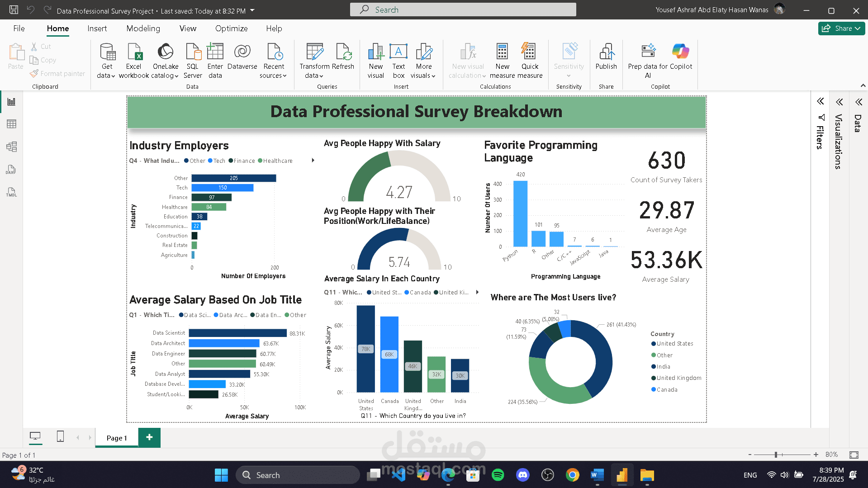The height and width of the screenshot is (488, 868).
Task: Open the Get data source picker
Action: 107,61
